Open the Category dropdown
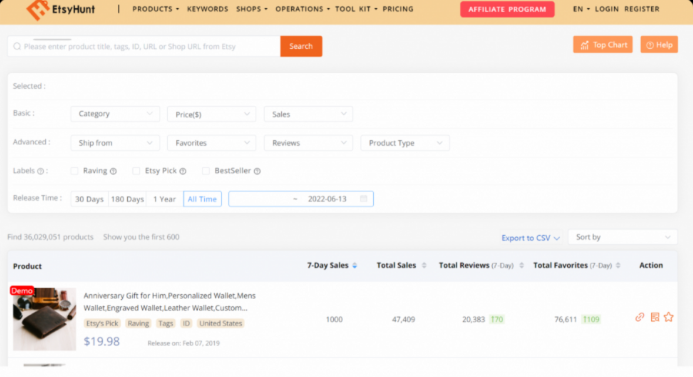The width and height of the screenshot is (693, 377). [x=115, y=114]
